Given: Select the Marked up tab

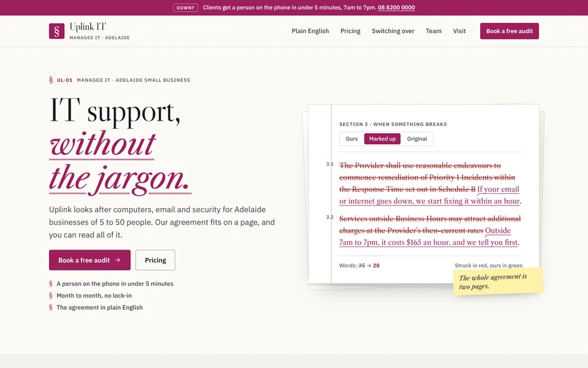Looking at the screenshot, I should (382, 139).
